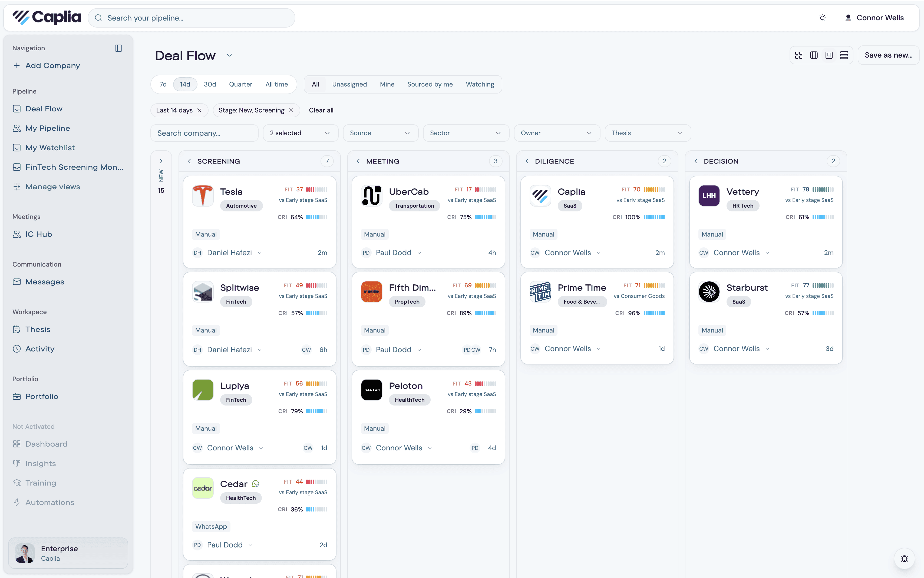Select the 30d time range
The image size is (924, 578).
(x=210, y=84)
